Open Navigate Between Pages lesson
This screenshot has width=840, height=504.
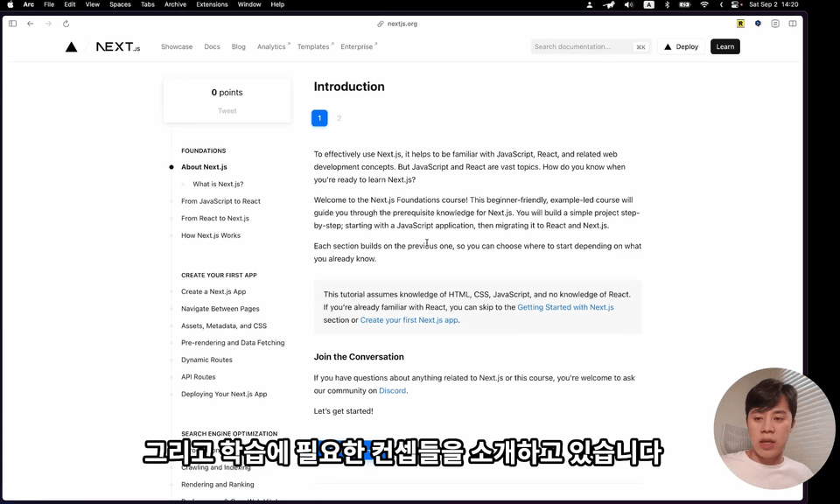[220, 309]
